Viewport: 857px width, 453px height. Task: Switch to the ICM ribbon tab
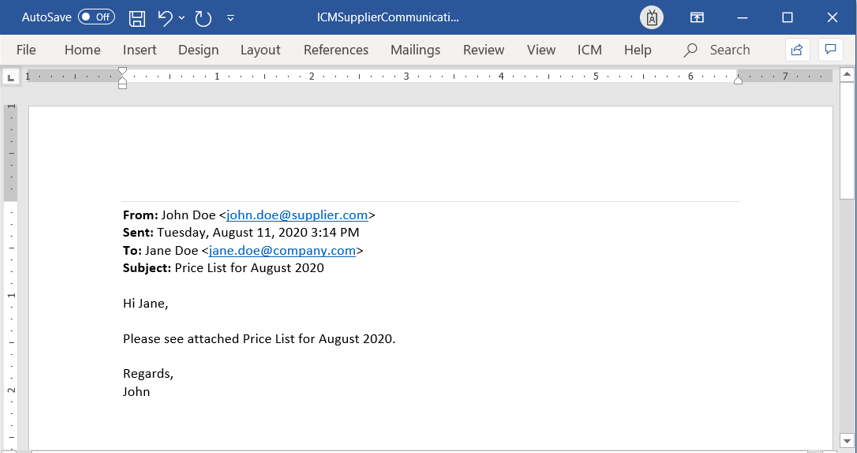pos(589,50)
